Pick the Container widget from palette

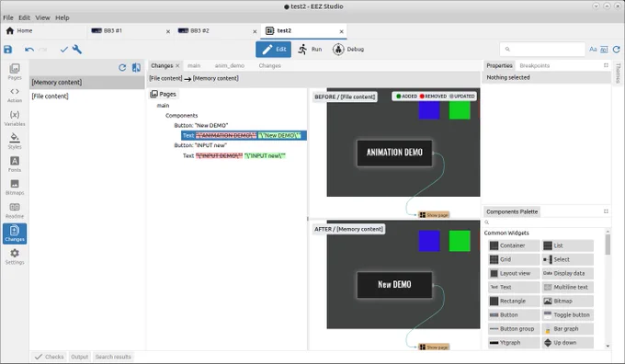(514, 245)
